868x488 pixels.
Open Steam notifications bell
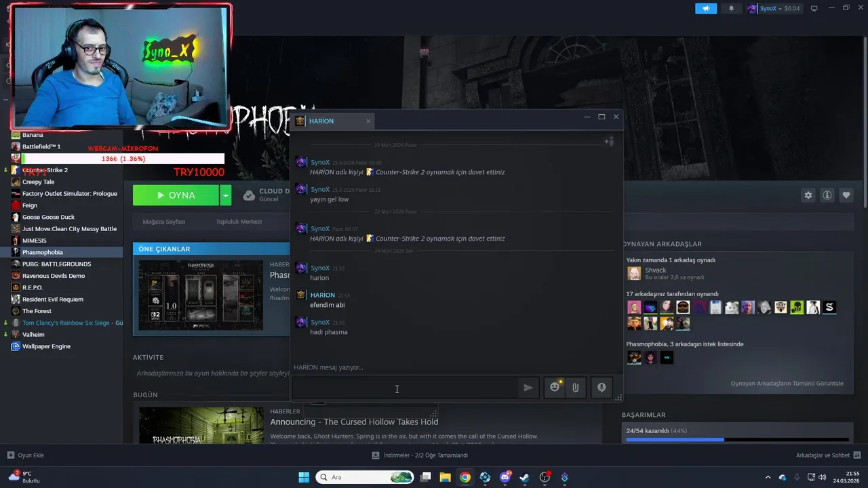(731, 9)
